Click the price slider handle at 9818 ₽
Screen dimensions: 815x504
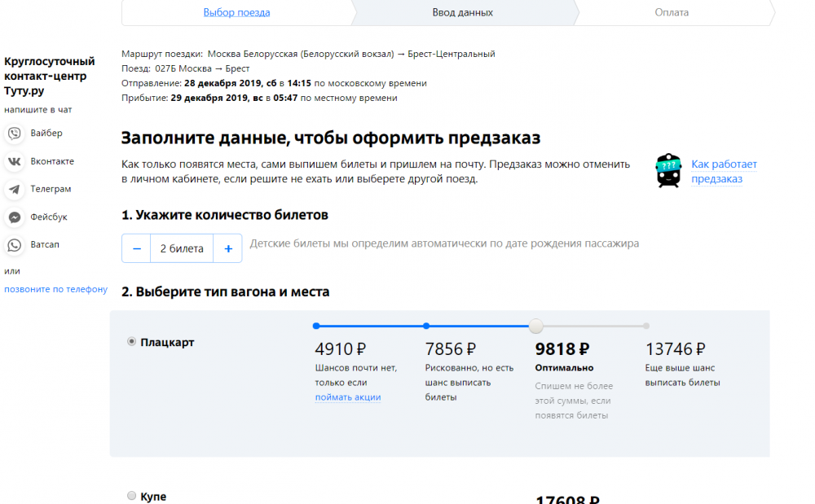click(x=535, y=327)
